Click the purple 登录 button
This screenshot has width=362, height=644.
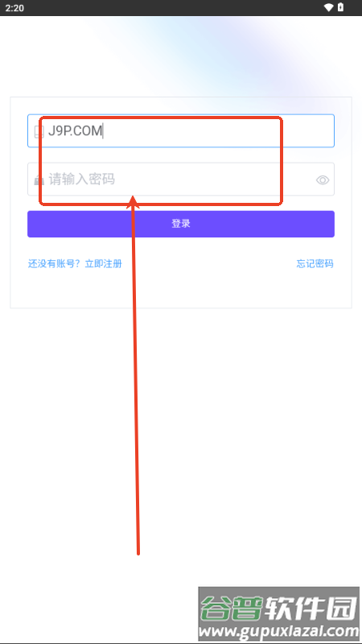(x=181, y=224)
